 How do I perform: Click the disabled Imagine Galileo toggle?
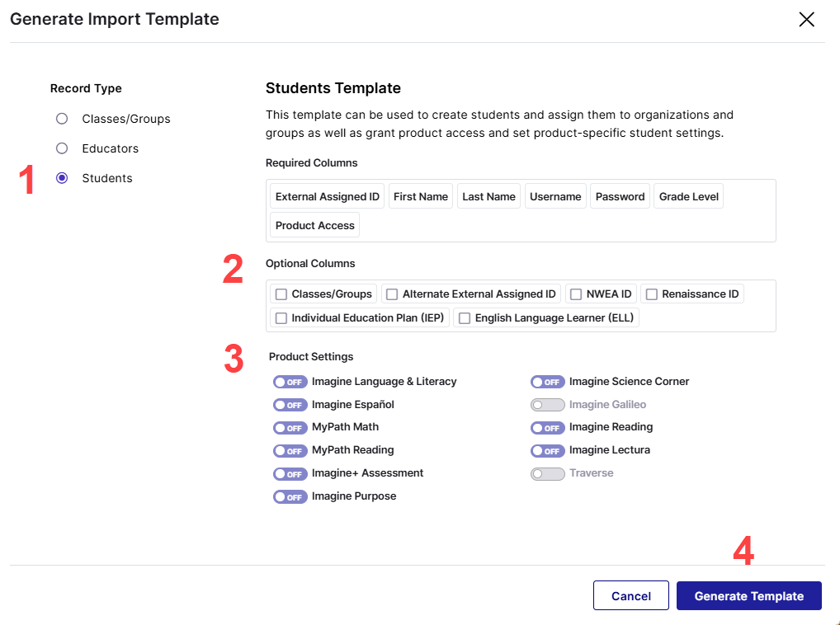548,405
